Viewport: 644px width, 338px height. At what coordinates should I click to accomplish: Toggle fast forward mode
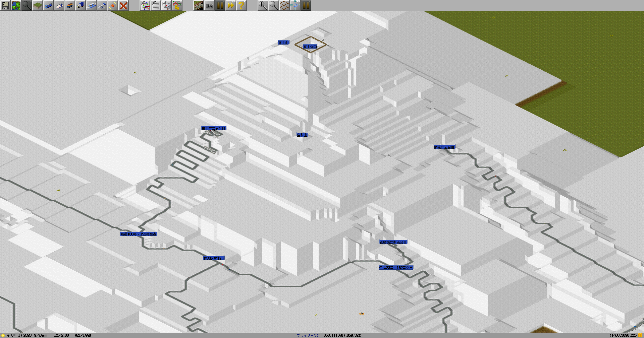pyautogui.click(x=231, y=5)
